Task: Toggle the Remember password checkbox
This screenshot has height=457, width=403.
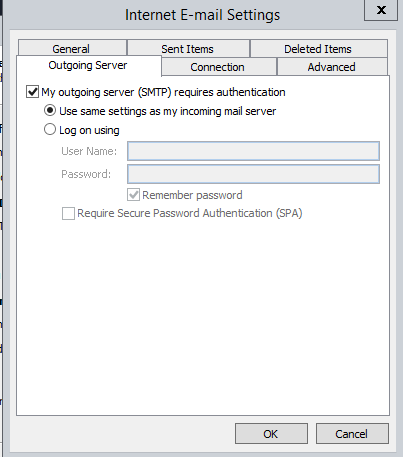Action: [x=133, y=195]
